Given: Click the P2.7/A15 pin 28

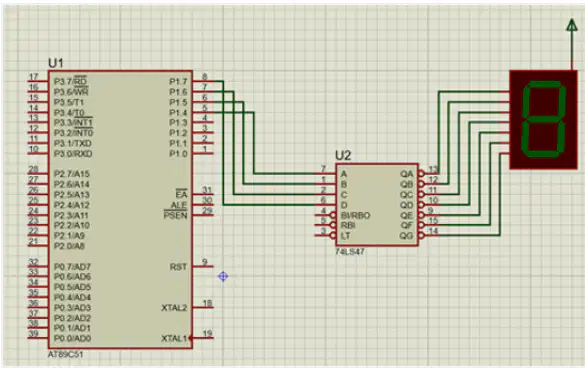Looking at the screenshot, I should (38, 173).
